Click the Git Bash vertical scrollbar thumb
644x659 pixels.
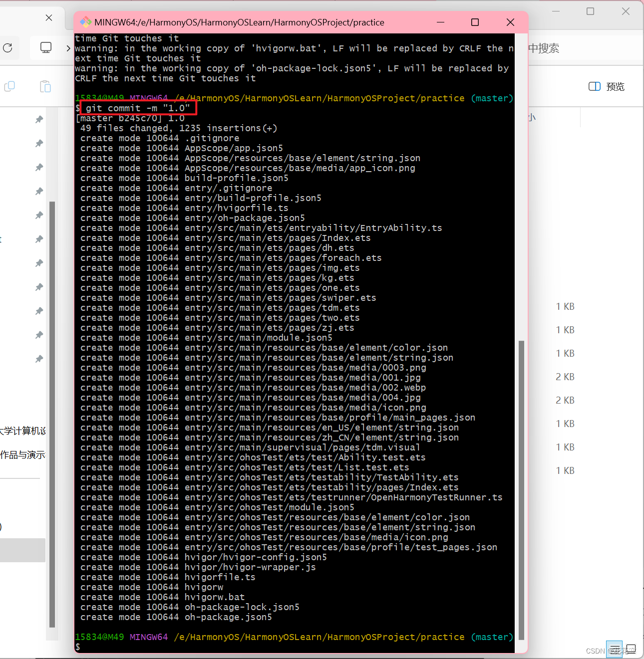pos(521,490)
